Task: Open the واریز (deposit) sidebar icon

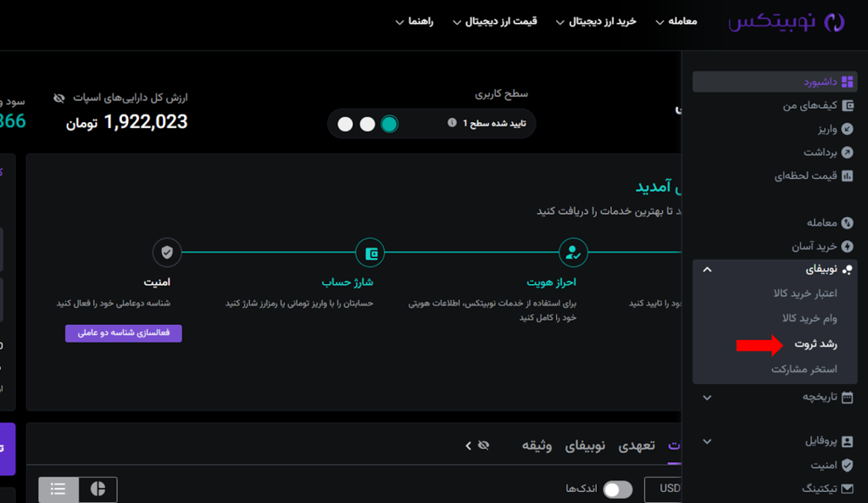Action: (x=847, y=129)
